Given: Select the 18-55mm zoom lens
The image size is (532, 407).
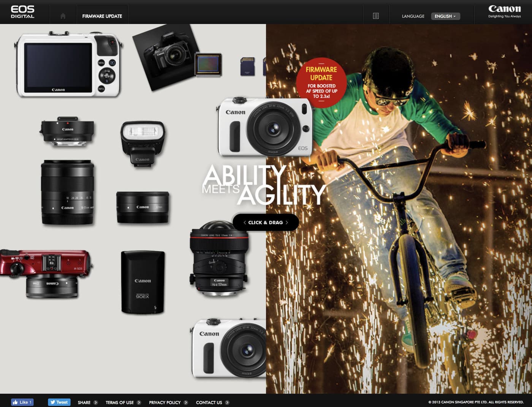Looking at the screenshot, I should click(x=68, y=192).
